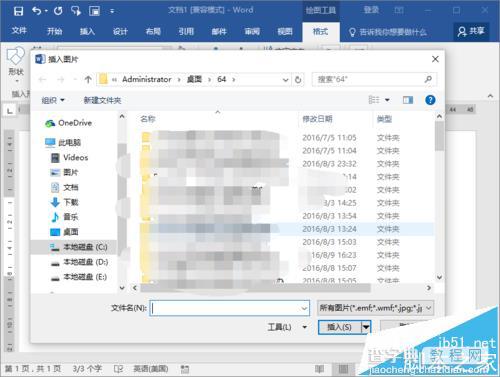Select the folder dated 2016/7/5 11:05

point(287,138)
